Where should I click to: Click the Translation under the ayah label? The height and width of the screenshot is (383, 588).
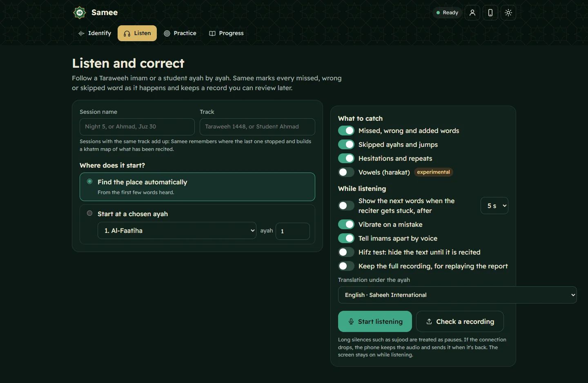click(374, 280)
